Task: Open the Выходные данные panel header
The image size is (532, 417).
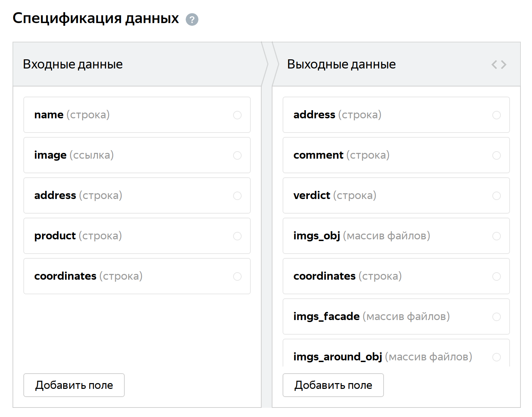Action: (341, 64)
